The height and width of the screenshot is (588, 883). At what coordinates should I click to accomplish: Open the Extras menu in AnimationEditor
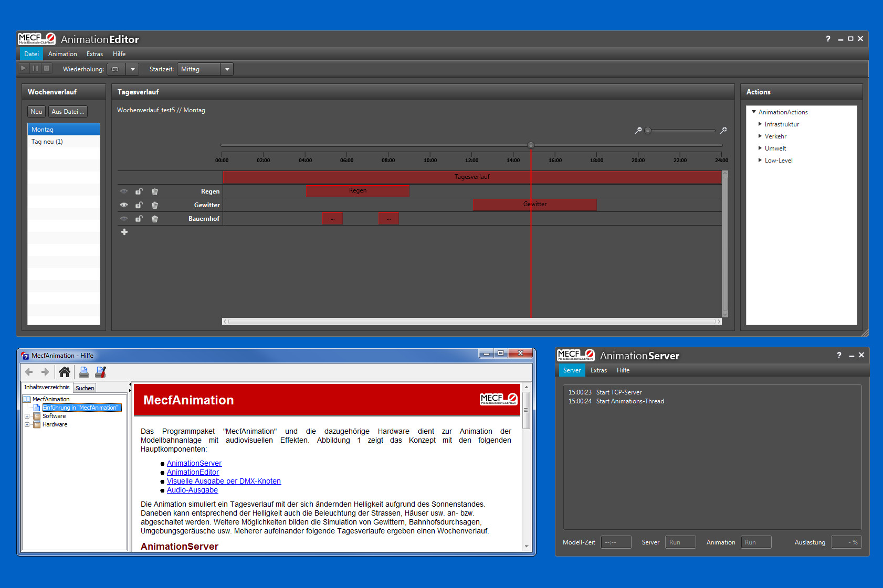[94, 54]
